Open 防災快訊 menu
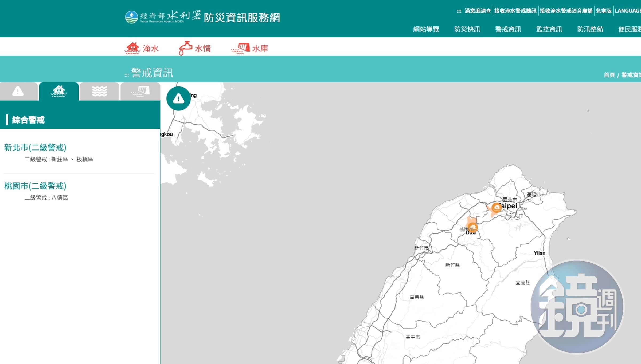 pyautogui.click(x=467, y=29)
